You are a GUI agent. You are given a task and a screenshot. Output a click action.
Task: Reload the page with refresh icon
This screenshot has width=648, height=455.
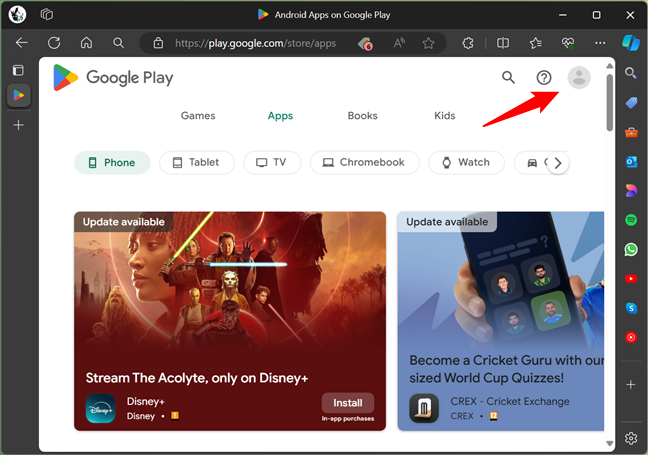[54, 43]
